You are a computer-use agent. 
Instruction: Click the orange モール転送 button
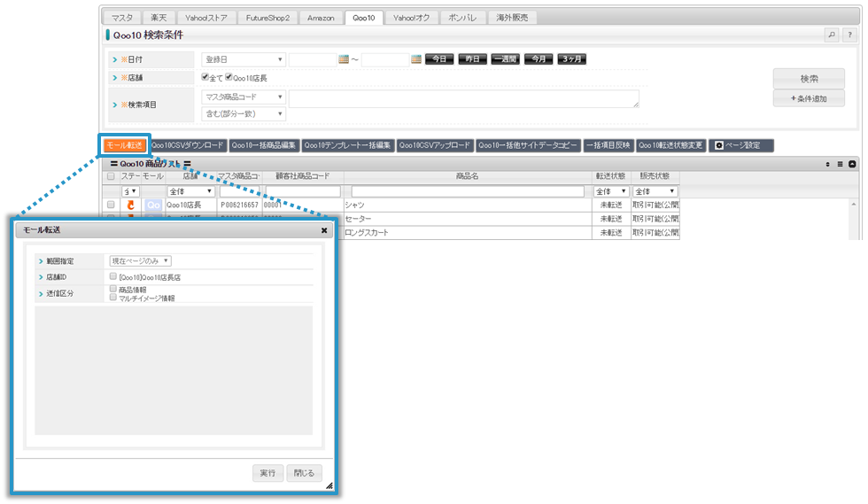coord(125,145)
